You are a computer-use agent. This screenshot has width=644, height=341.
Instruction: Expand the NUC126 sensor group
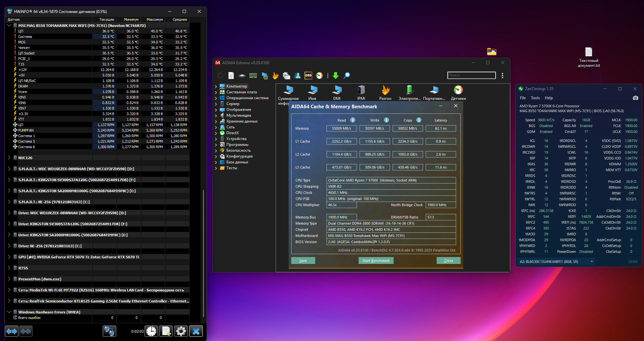click(x=9, y=158)
